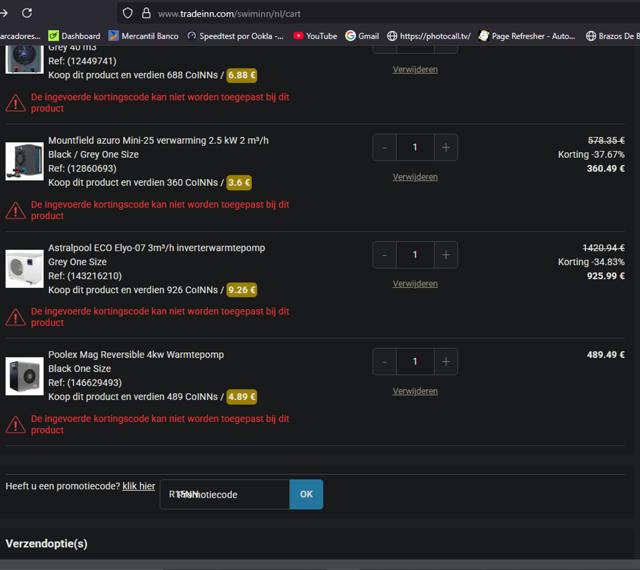Submit promo code with OK button

tap(306, 494)
